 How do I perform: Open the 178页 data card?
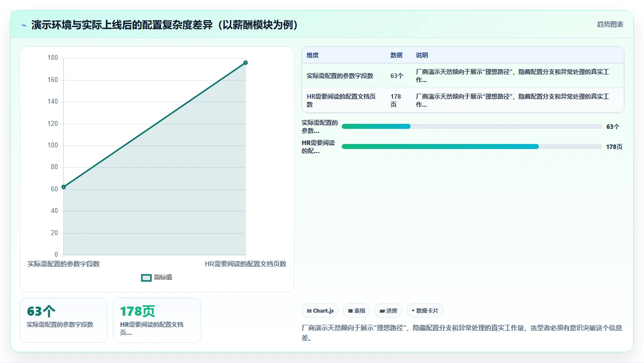pos(157,320)
